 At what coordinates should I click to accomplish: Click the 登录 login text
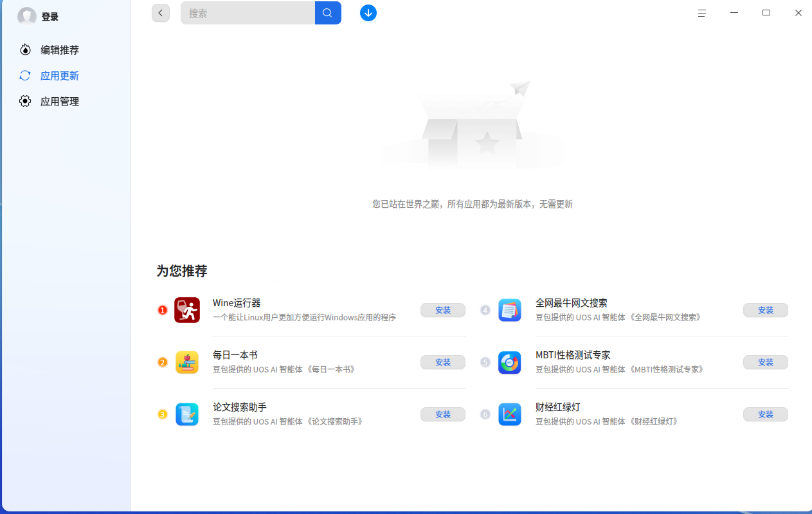pyautogui.click(x=50, y=17)
